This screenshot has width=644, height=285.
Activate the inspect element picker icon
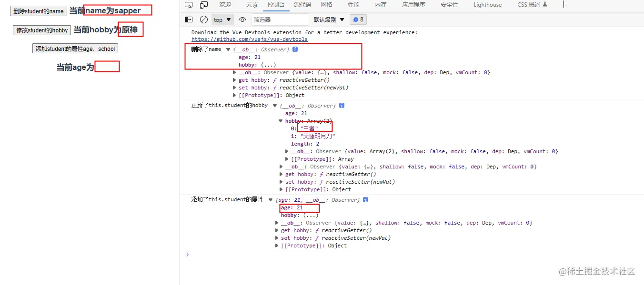pos(189,5)
